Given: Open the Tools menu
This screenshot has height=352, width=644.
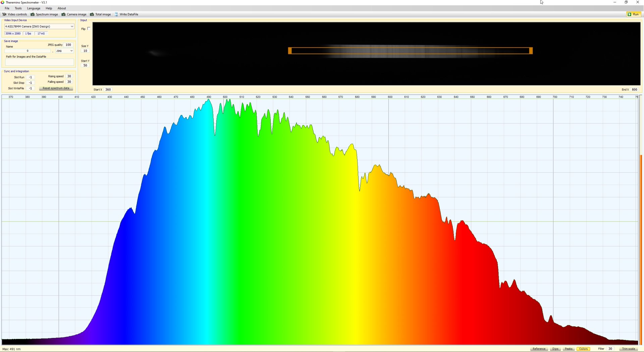Looking at the screenshot, I should [18, 8].
